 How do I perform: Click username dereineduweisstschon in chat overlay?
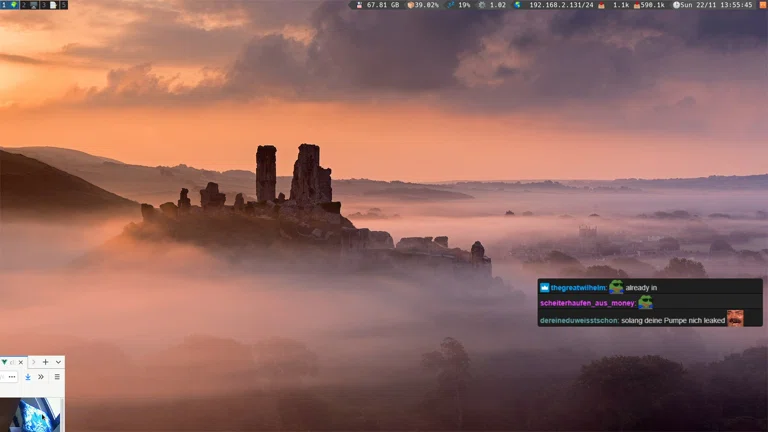click(x=578, y=320)
